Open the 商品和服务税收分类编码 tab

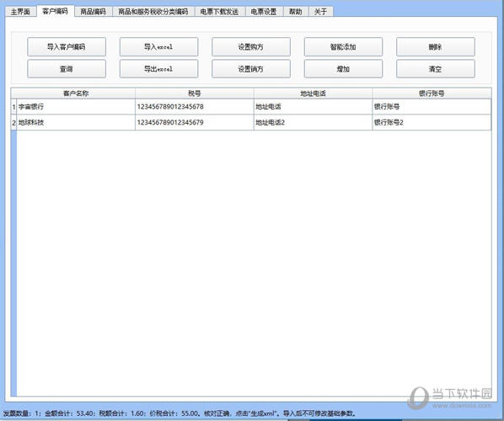point(153,12)
